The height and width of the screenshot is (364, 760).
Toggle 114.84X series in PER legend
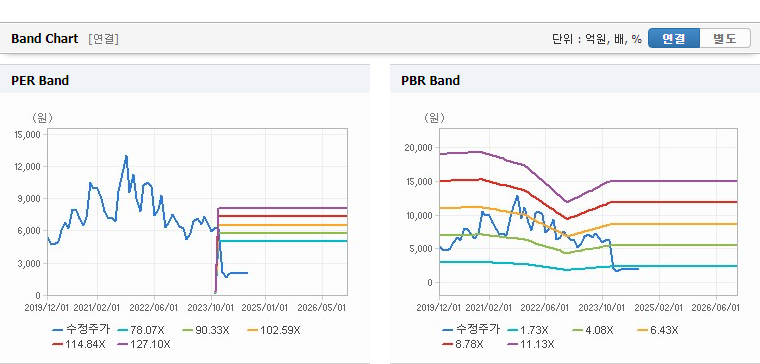(x=79, y=344)
